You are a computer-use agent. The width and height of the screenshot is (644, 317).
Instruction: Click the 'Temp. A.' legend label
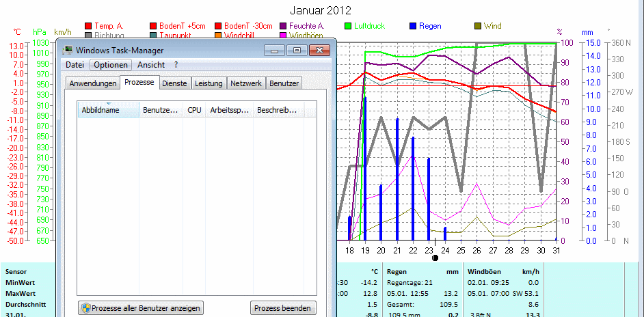point(109,26)
